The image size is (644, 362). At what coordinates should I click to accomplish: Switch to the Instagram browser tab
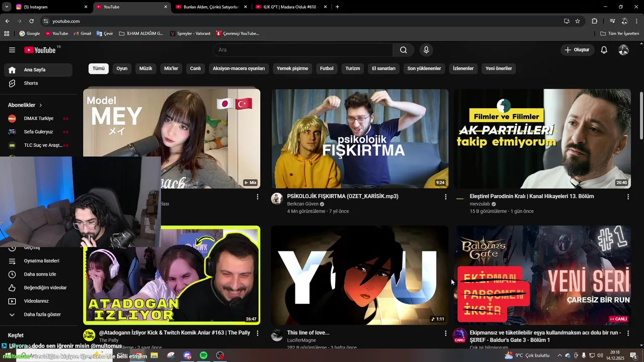[50, 7]
